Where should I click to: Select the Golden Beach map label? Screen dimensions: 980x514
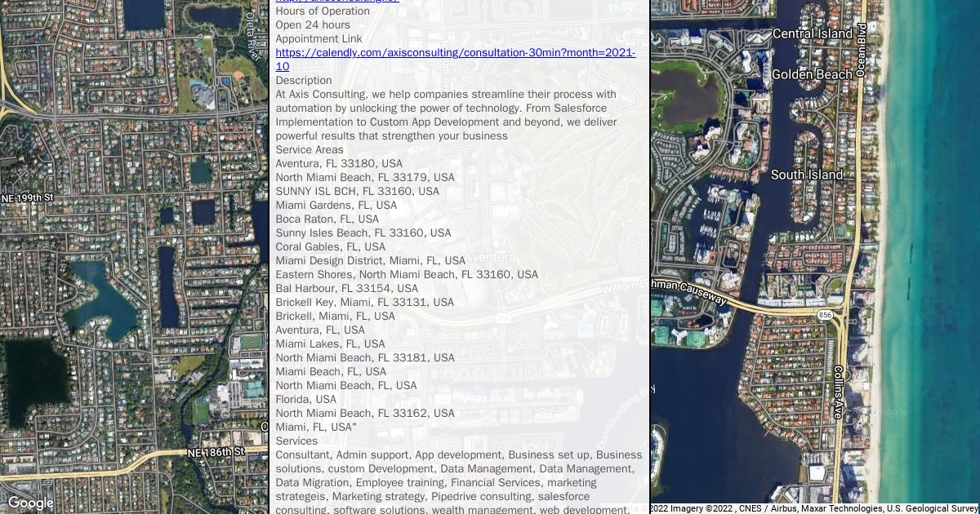[812, 74]
